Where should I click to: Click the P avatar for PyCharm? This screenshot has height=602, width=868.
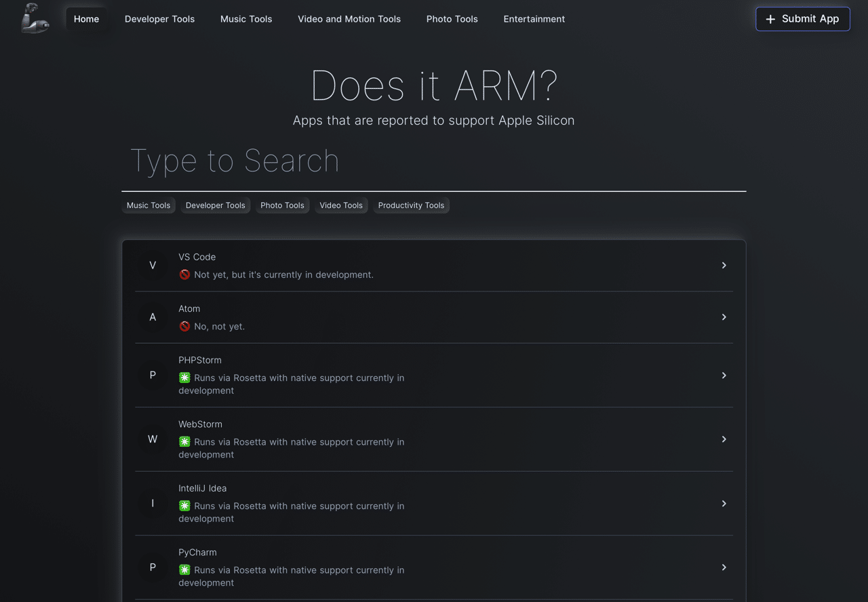tap(153, 567)
